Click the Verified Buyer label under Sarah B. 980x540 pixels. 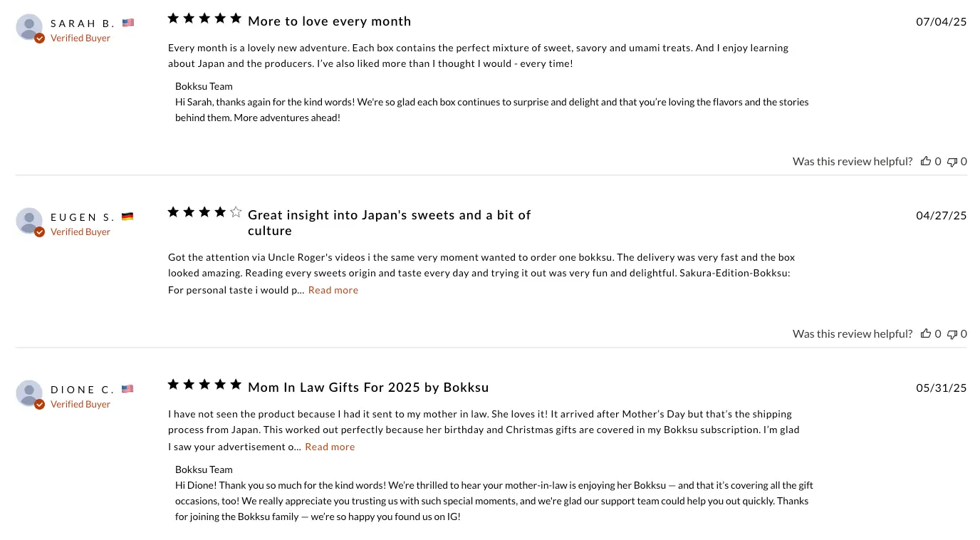(80, 38)
